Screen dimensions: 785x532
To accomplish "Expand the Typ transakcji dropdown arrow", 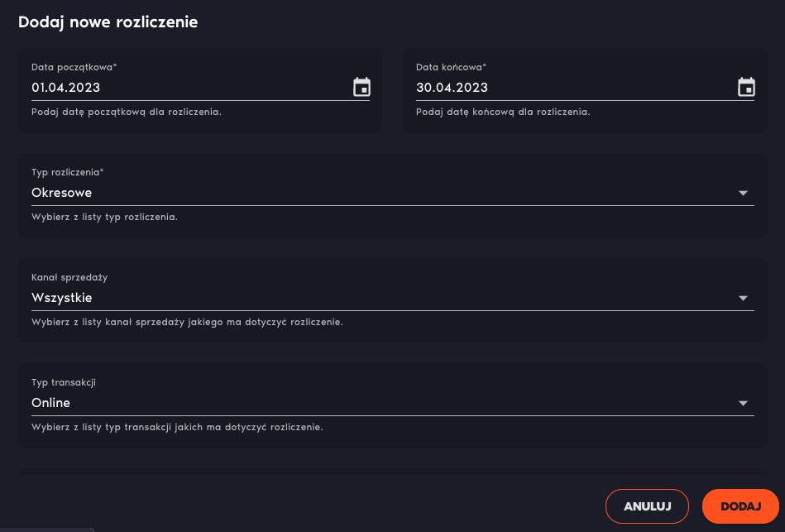I will (743, 403).
